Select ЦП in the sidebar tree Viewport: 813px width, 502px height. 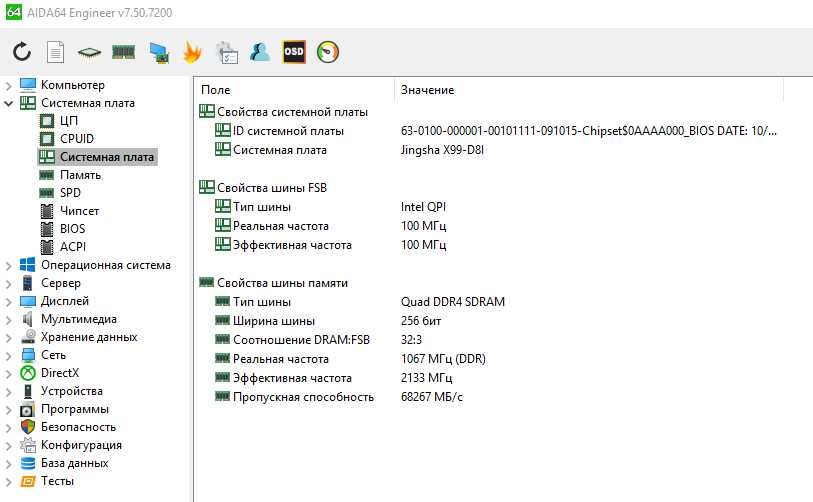(x=69, y=121)
